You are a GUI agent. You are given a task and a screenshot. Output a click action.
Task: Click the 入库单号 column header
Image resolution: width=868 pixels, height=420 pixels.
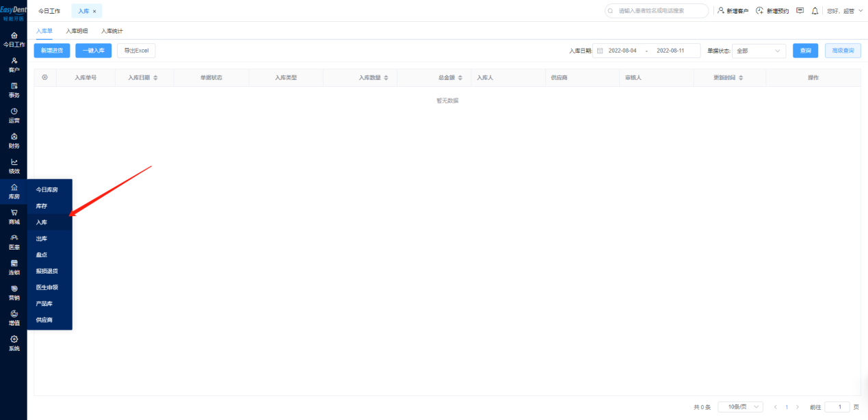coord(86,78)
